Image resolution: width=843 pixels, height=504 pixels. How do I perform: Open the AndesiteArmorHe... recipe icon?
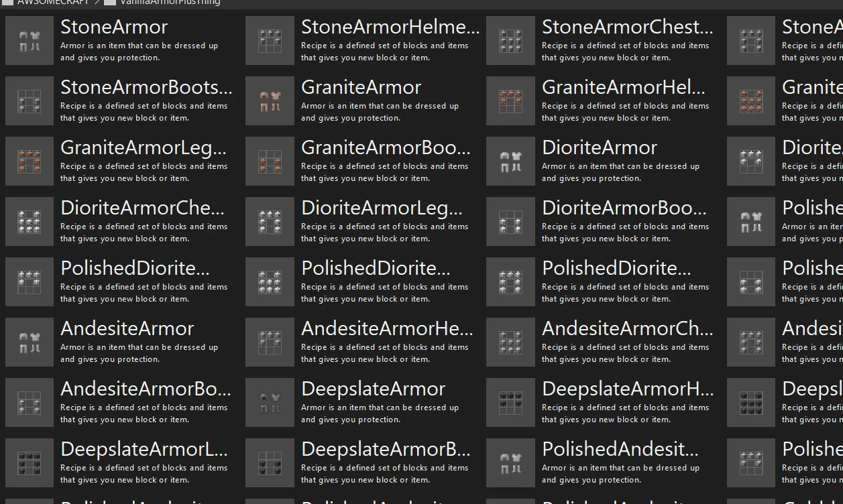point(270,342)
